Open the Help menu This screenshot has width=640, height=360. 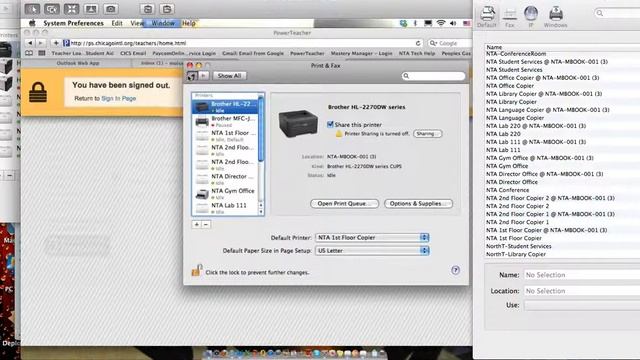[x=189, y=23]
